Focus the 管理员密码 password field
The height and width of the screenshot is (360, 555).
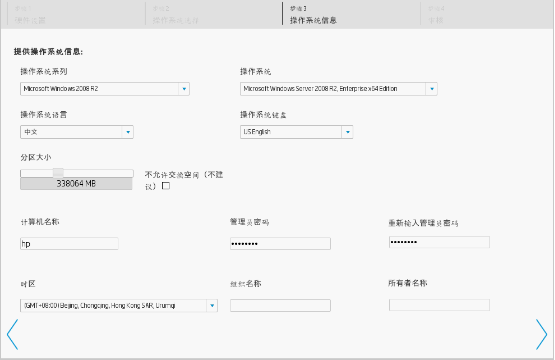[280, 244]
